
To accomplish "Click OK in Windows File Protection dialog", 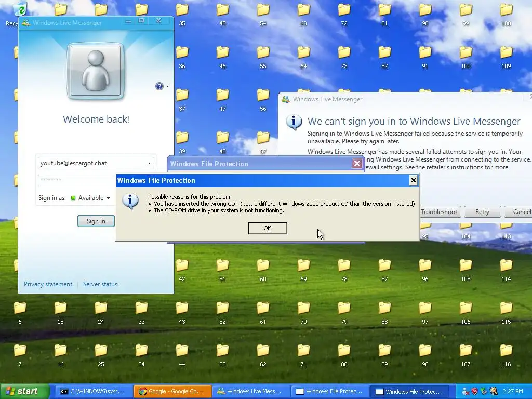I will pos(268,228).
